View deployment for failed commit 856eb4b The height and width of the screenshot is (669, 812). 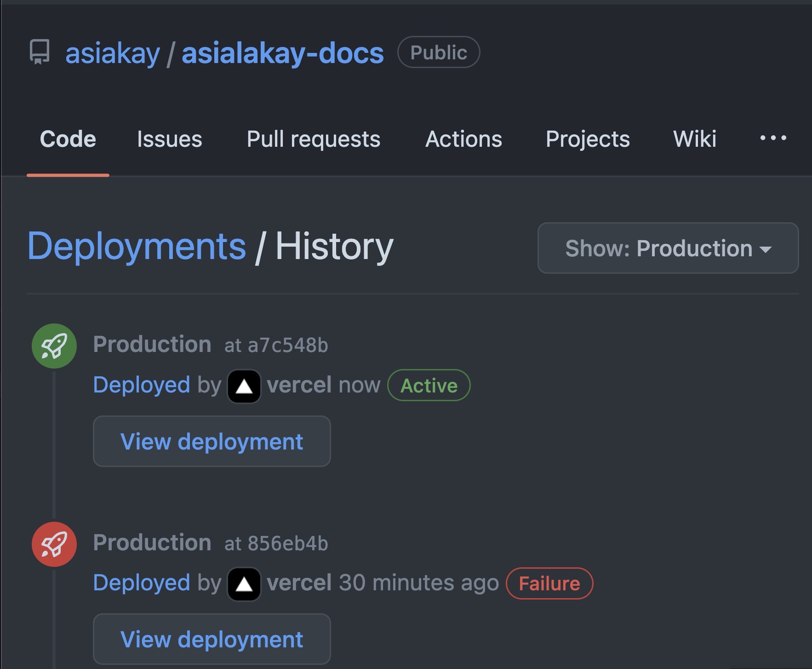[212, 640]
